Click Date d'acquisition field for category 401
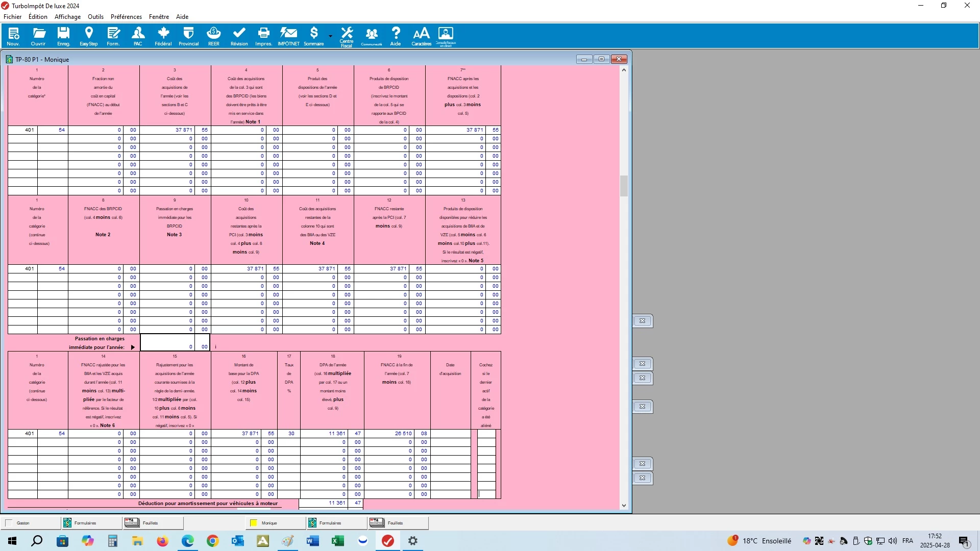The height and width of the screenshot is (551, 980). 450,434
